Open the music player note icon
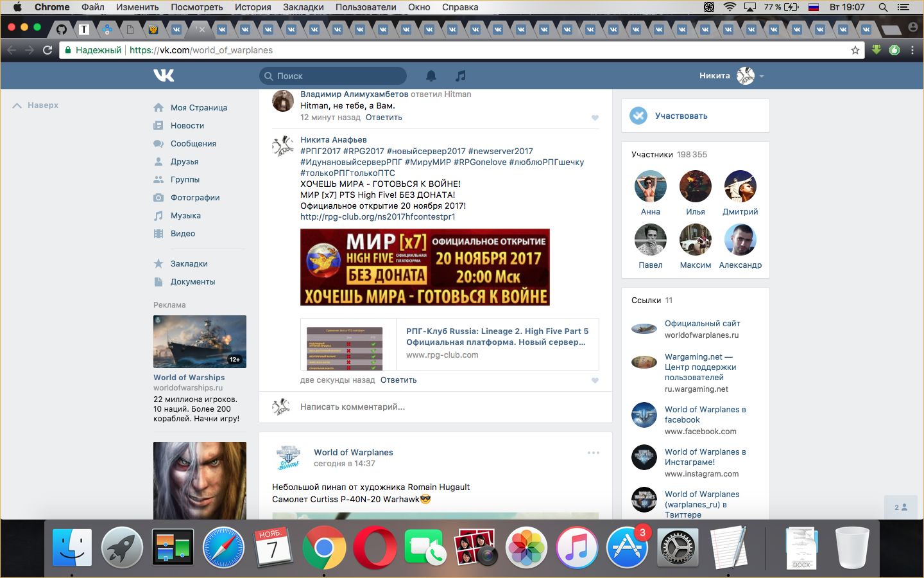The width and height of the screenshot is (924, 578). (461, 76)
